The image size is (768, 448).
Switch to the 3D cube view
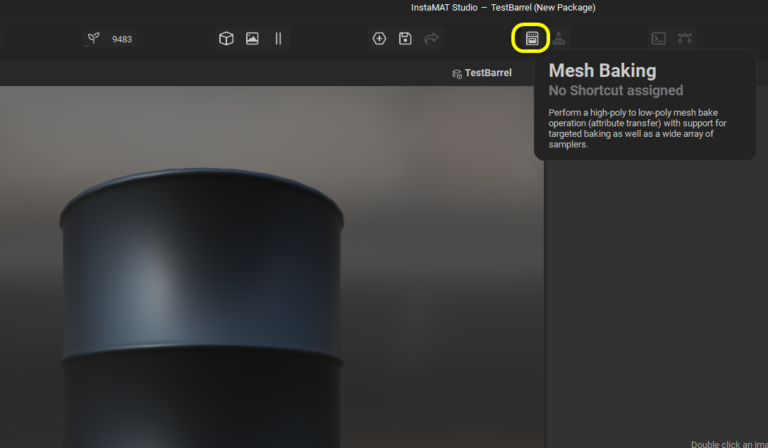(x=226, y=39)
